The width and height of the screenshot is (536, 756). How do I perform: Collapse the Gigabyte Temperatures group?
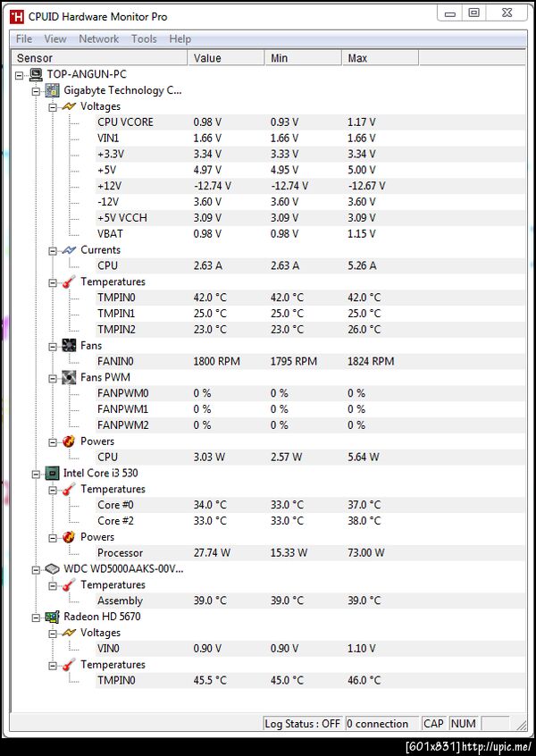(x=53, y=282)
